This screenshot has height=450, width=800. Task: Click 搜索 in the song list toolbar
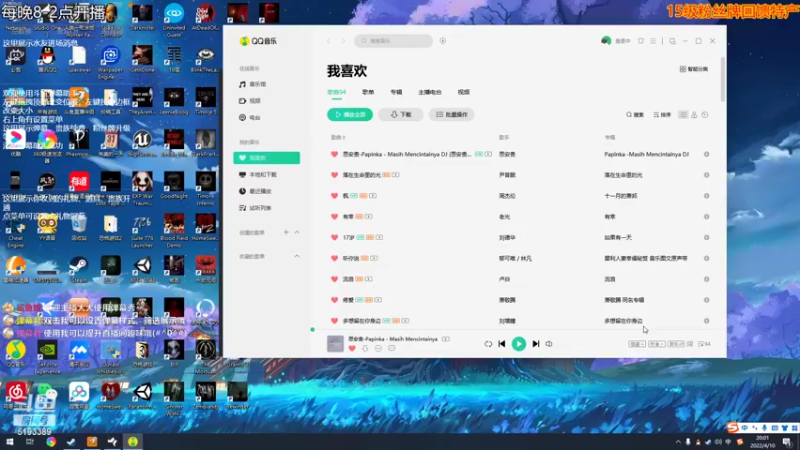[x=635, y=115]
